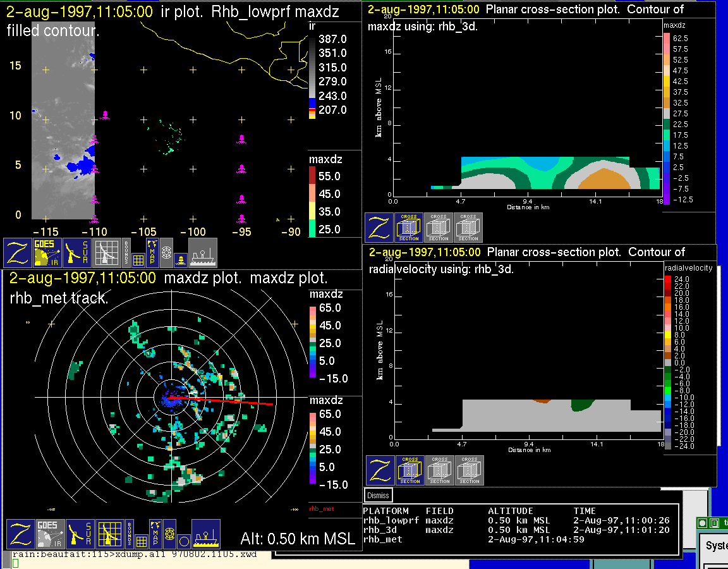This screenshot has height=569, width=728.
Task: Toggle the grayed GOES IR icon in the maxdz plot
Action: tap(49, 534)
